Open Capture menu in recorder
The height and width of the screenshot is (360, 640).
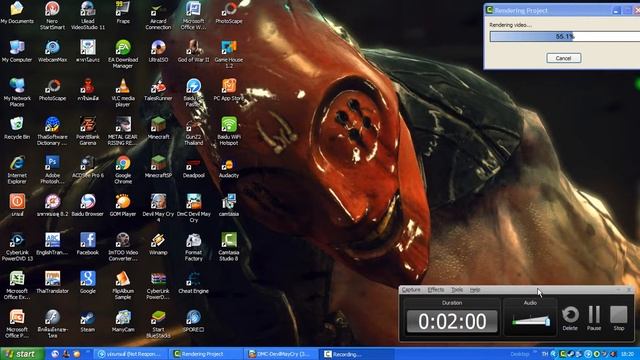point(411,290)
